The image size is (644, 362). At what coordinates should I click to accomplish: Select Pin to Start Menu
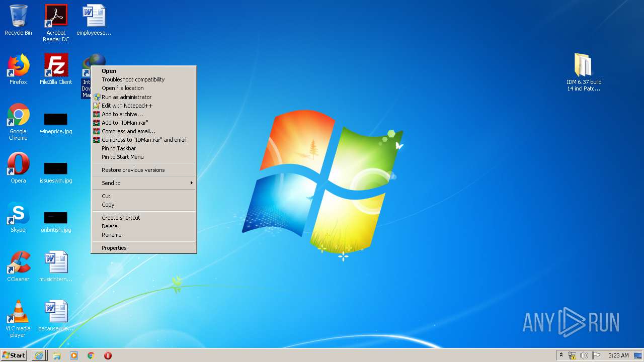pos(144,157)
